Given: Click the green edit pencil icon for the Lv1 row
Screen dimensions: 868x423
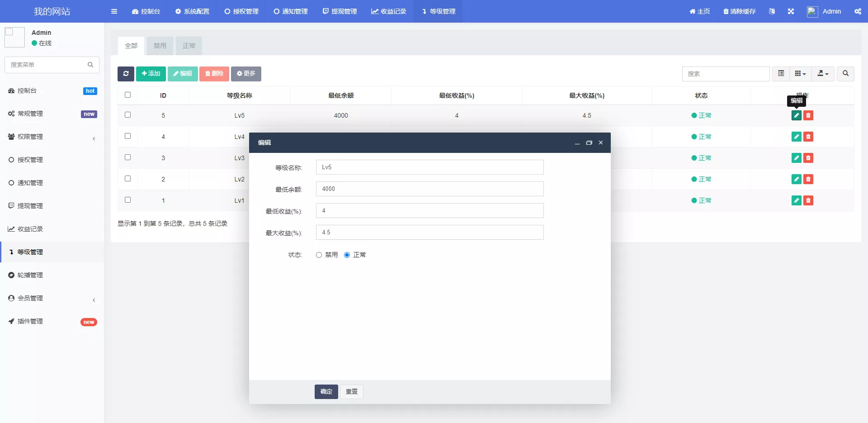Looking at the screenshot, I should tap(796, 200).
